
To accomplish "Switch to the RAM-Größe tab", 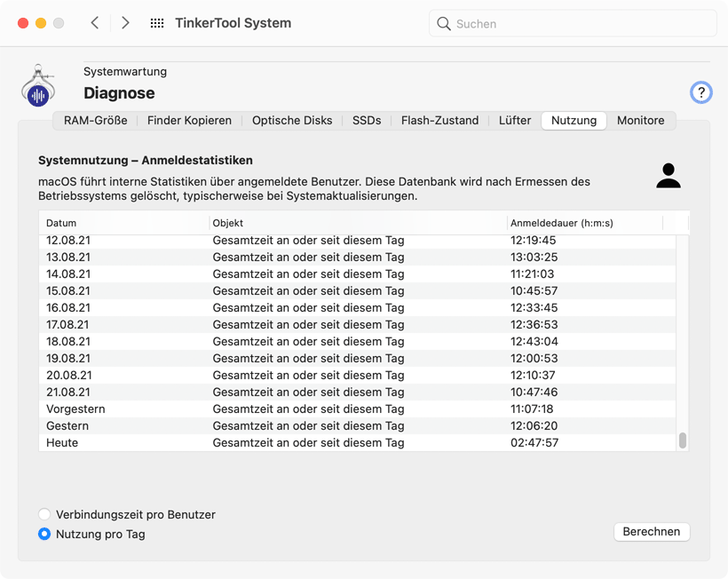I will click(x=96, y=120).
